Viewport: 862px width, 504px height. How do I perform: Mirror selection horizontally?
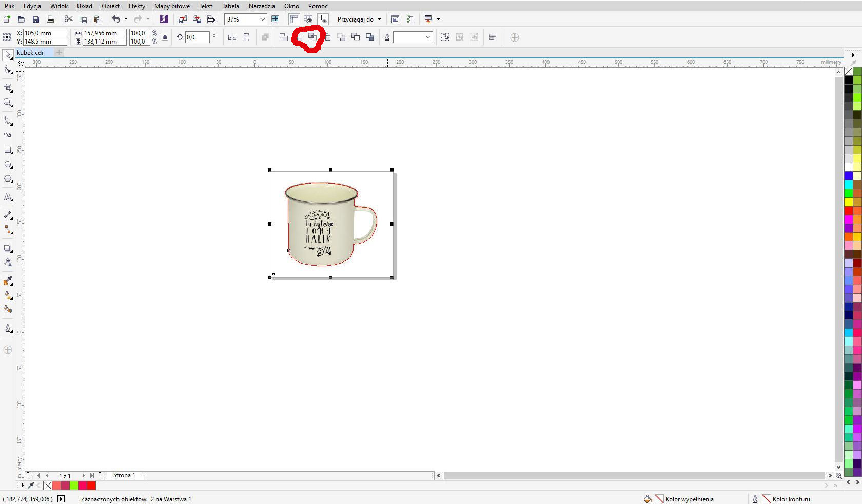click(x=232, y=37)
